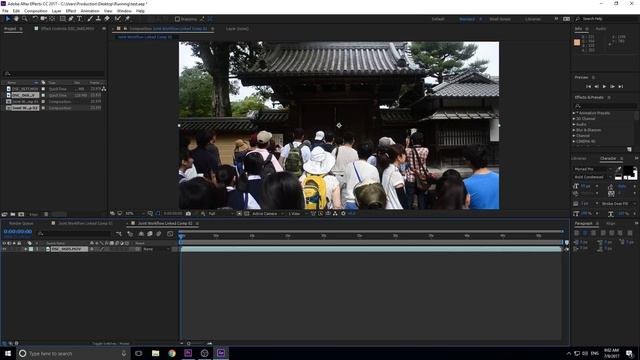
Task: Click the eyedropper in Character panel
Action: 618,169
